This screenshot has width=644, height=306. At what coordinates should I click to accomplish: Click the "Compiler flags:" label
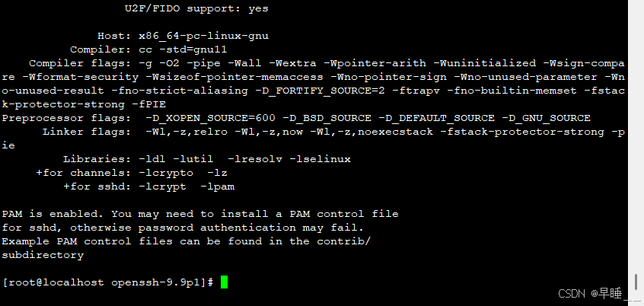click(80, 63)
